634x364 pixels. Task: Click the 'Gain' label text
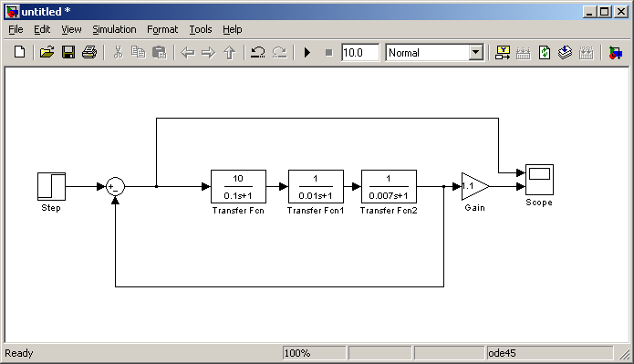tap(474, 207)
